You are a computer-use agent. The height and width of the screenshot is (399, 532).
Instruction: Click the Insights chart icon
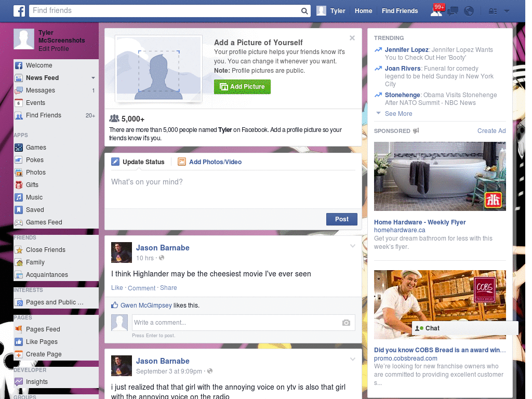click(x=19, y=382)
